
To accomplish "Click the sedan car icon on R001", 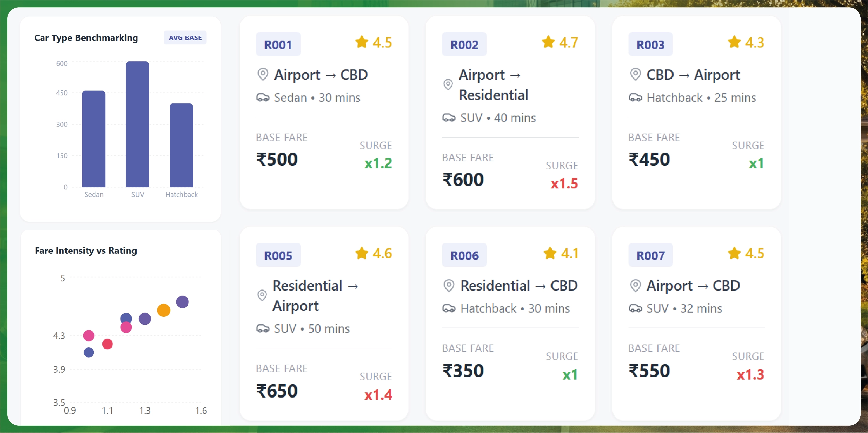I will pos(263,98).
